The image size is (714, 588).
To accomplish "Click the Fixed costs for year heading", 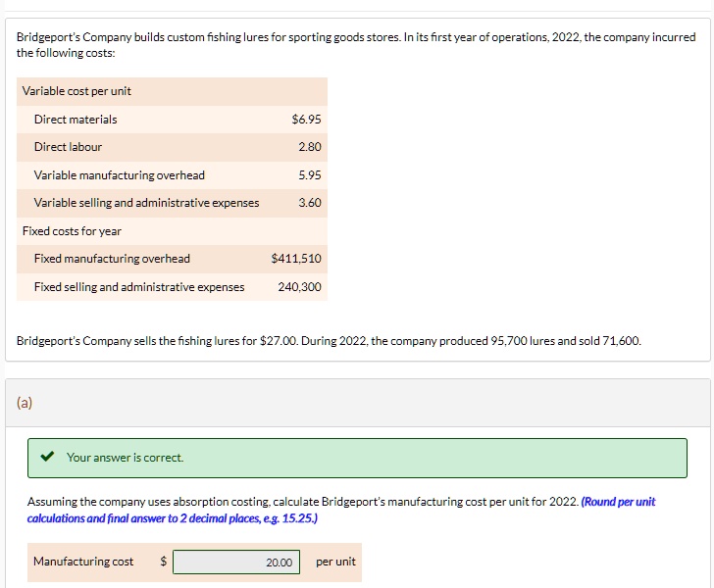I will coord(72,231).
